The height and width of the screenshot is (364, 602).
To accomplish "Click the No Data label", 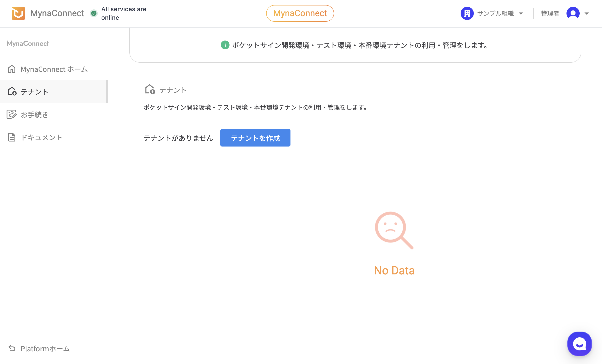I will (x=394, y=270).
